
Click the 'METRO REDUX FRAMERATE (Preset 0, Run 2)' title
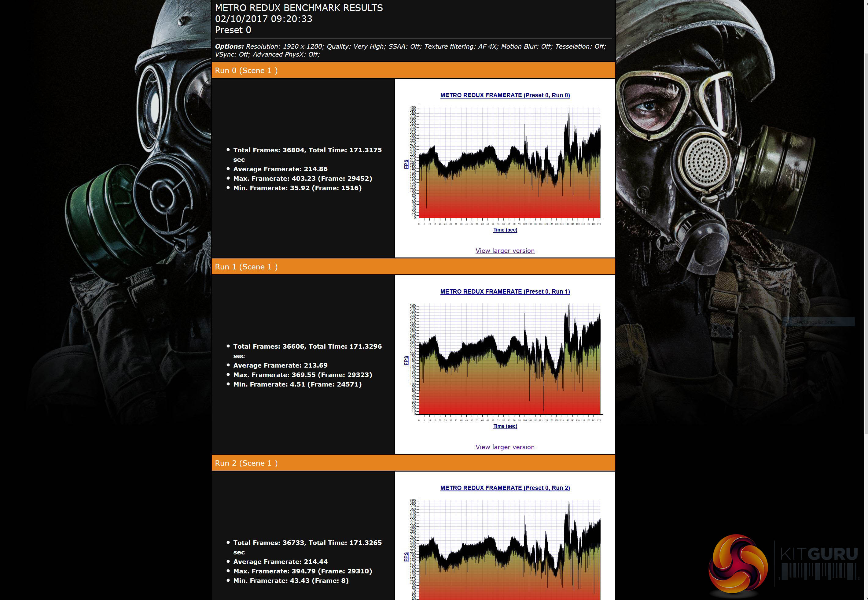click(x=505, y=487)
